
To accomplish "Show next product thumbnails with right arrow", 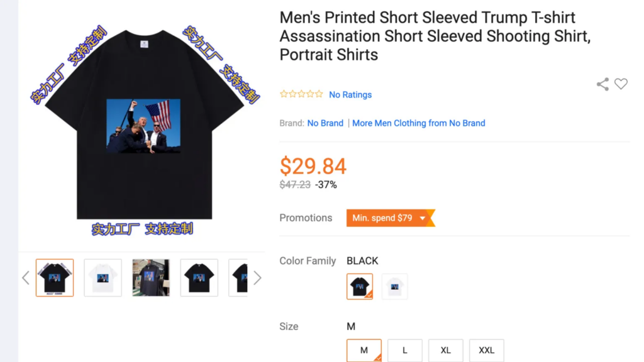I will pos(257,278).
